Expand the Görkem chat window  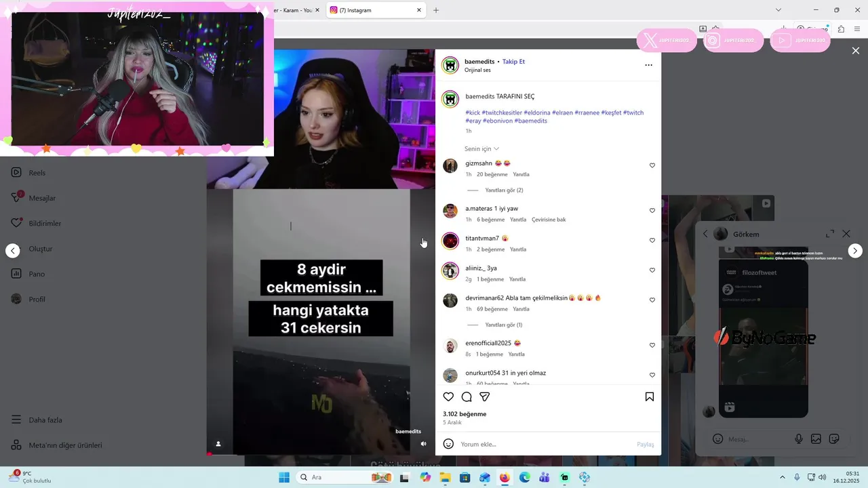[x=830, y=233]
